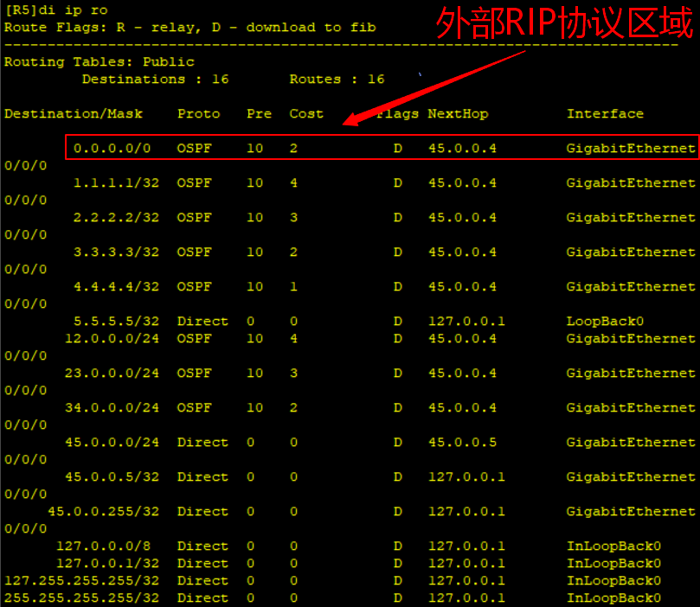Click destination "3.3.3.3/32"
This screenshot has height=607, width=700.
[116, 252]
